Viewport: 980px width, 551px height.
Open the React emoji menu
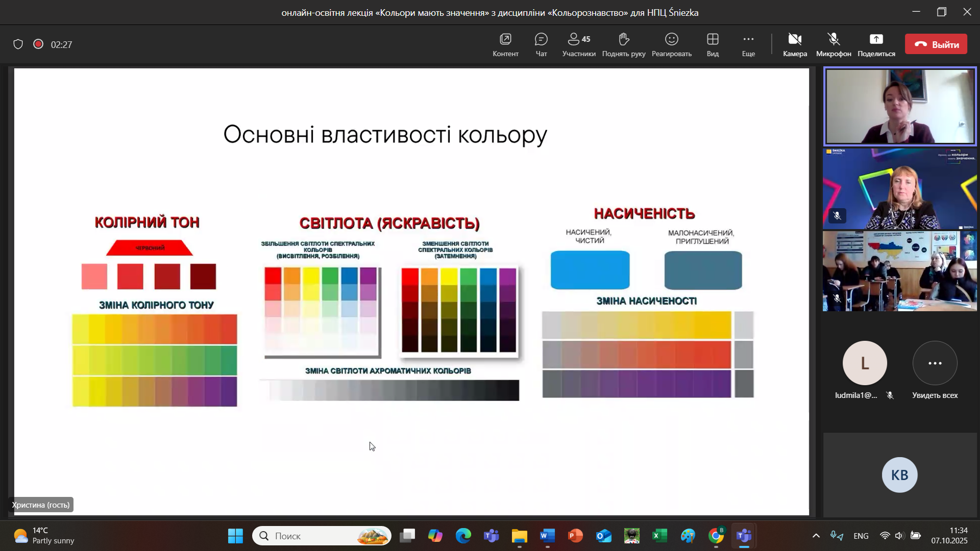click(x=671, y=44)
